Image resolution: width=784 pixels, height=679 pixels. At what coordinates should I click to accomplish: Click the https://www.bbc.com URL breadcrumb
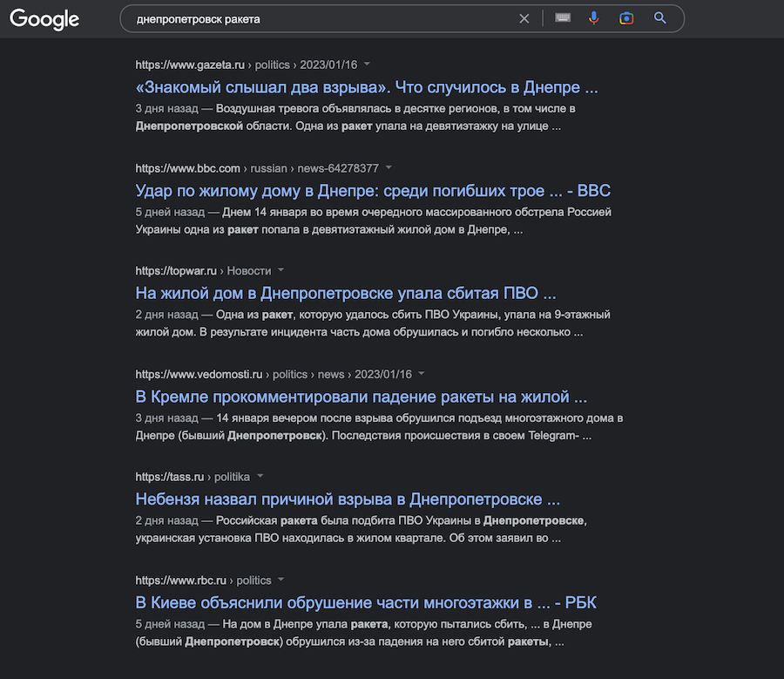point(187,167)
